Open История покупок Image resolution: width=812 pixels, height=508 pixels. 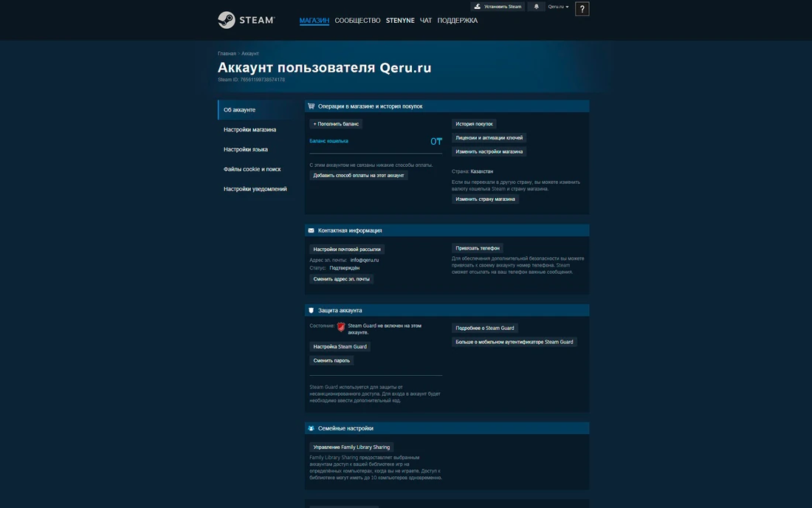[x=474, y=124]
